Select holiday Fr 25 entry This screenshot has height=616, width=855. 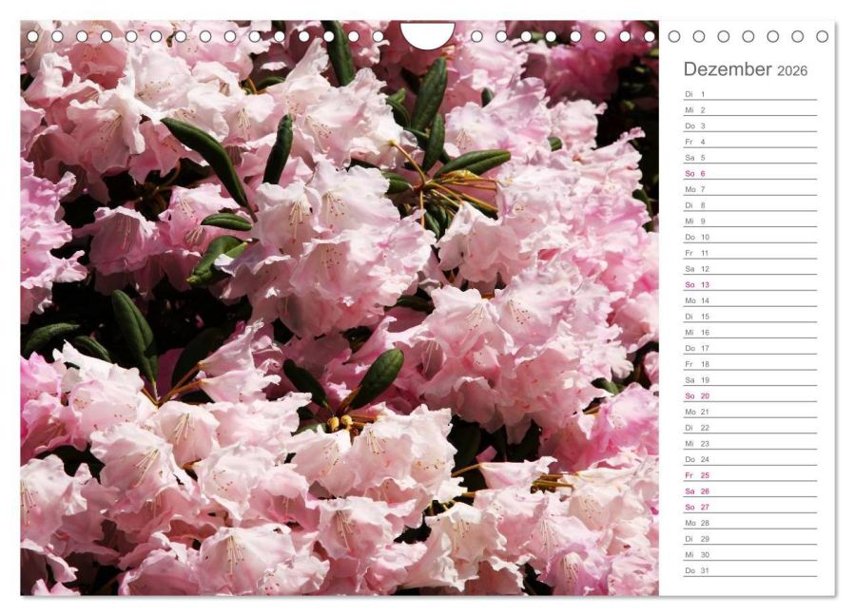[749, 475]
